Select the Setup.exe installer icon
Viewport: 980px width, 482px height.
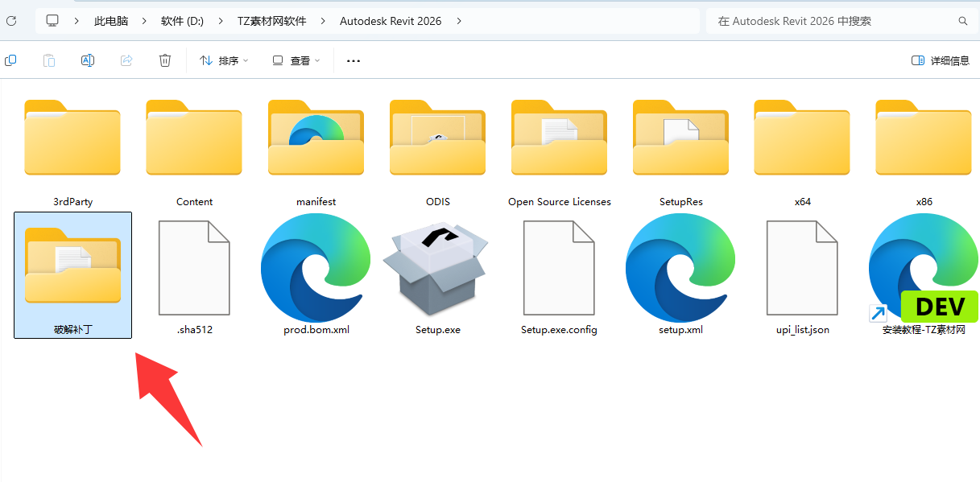pyautogui.click(x=437, y=268)
